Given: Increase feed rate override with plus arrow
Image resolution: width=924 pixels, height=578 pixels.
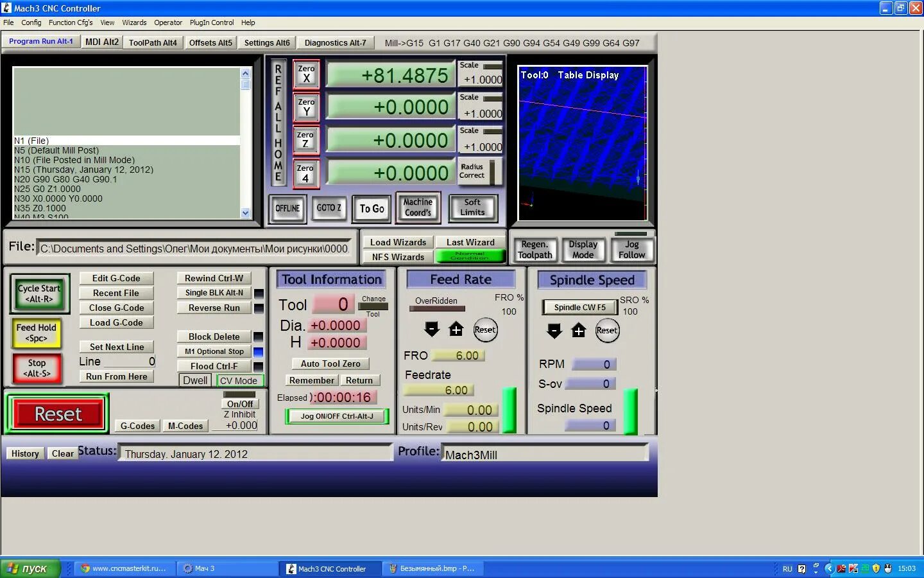Looking at the screenshot, I should (x=456, y=329).
